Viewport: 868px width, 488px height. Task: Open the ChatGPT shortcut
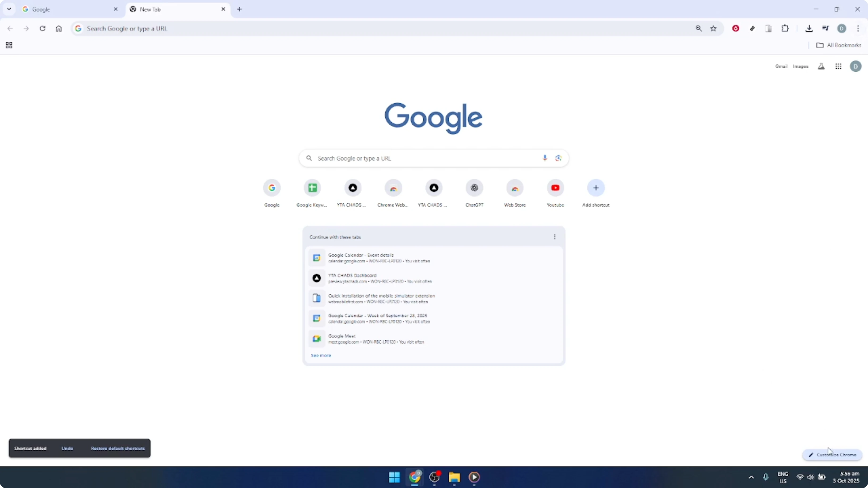click(x=474, y=188)
